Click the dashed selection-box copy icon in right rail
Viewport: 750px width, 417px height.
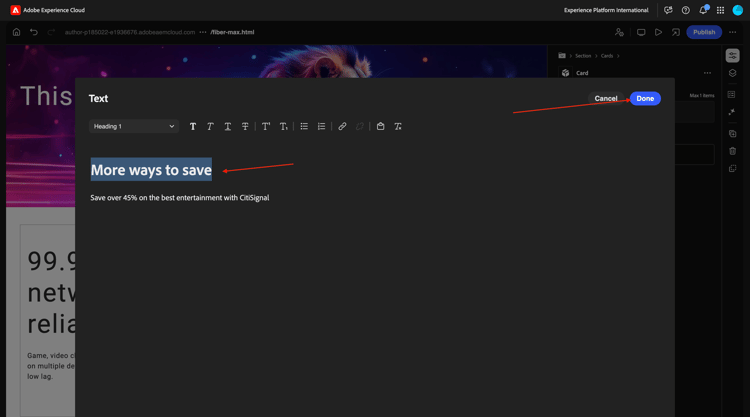pyautogui.click(x=732, y=168)
